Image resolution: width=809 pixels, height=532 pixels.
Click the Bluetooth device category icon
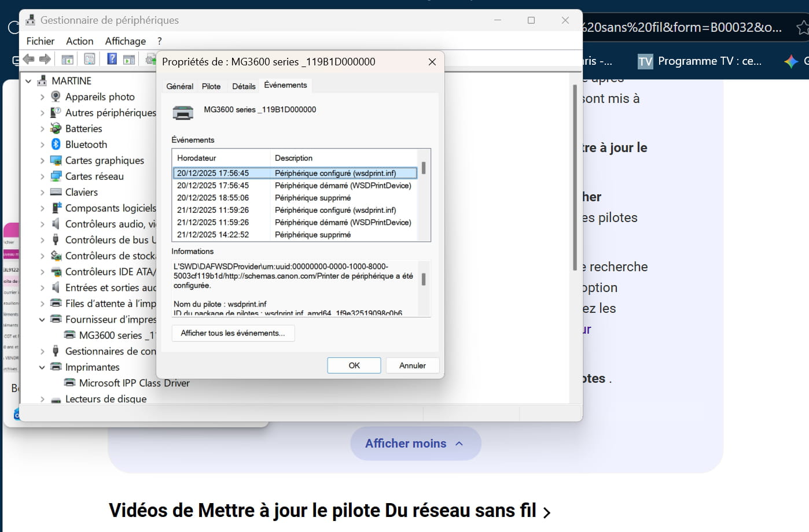56,144
